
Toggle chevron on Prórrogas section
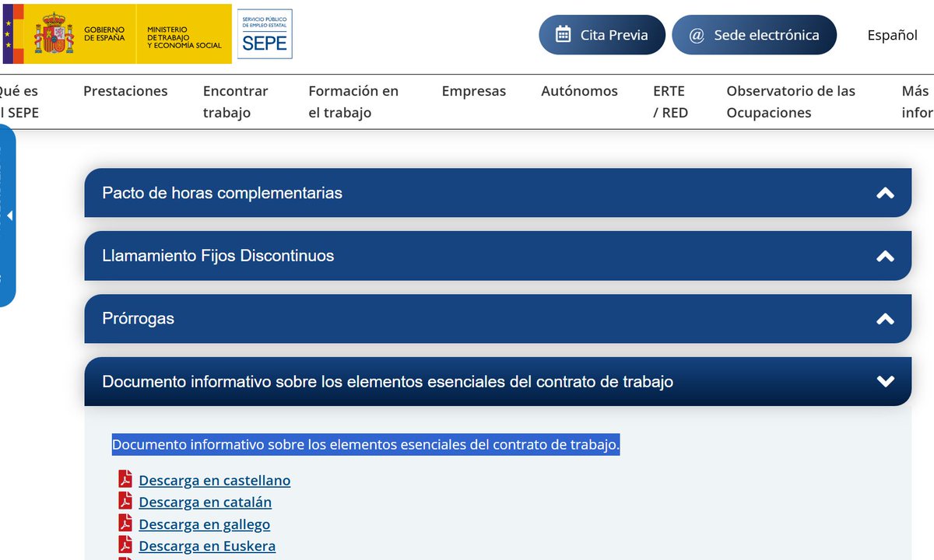885,319
